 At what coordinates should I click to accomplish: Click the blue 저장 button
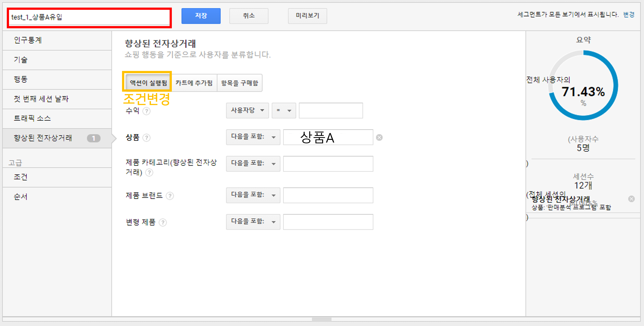201,16
